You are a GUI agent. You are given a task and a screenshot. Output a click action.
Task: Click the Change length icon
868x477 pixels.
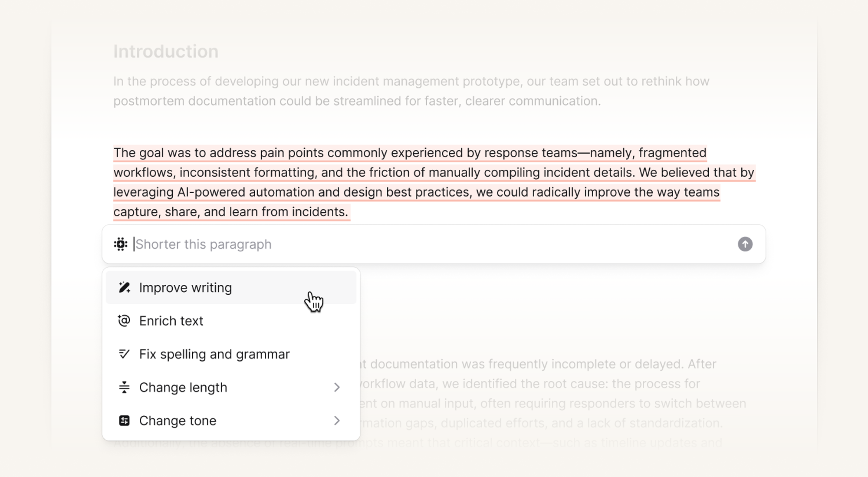124,387
